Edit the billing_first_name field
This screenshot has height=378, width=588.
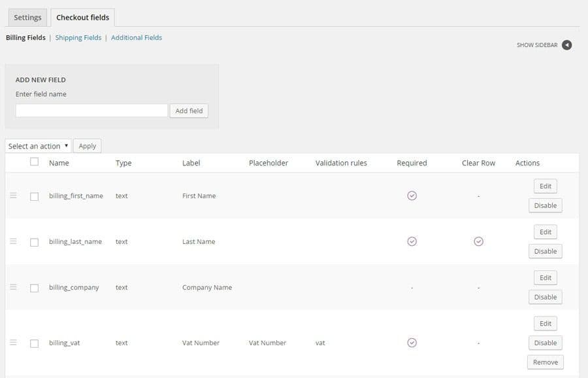(x=546, y=186)
